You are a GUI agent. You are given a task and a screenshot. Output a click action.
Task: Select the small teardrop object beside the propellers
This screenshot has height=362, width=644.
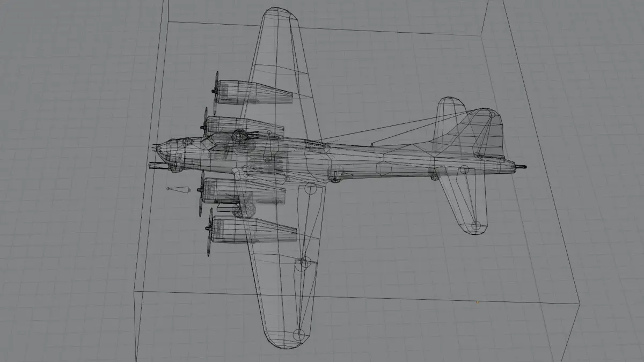(179, 188)
